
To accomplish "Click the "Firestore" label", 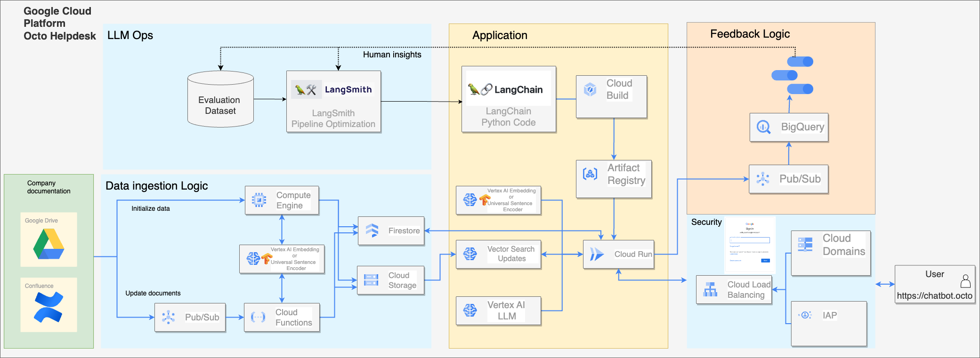I will coord(404,231).
